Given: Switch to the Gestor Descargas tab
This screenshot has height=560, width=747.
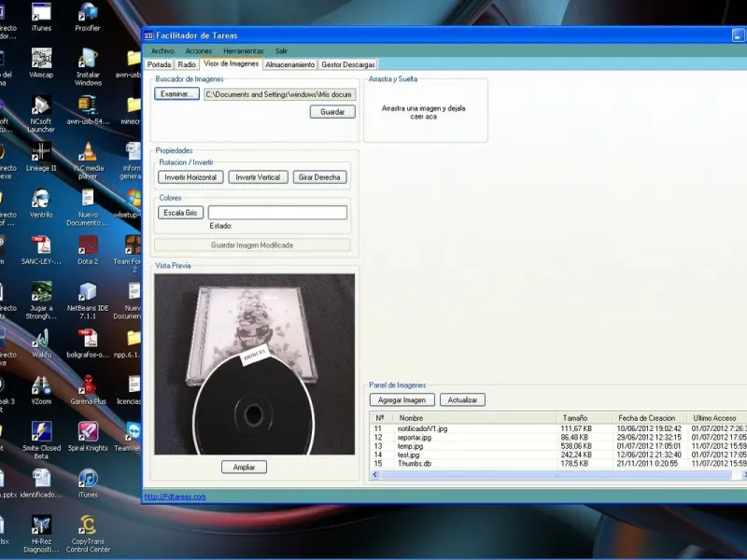Looking at the screenshot, I should [347, 65].
